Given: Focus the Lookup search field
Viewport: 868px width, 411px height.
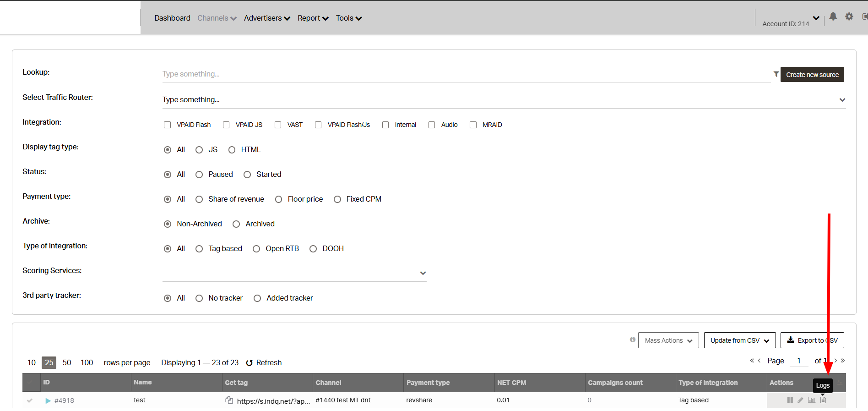Looking at the screenshot, I should coord(466,74).
